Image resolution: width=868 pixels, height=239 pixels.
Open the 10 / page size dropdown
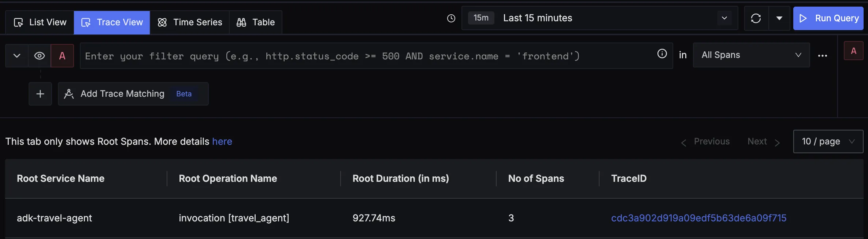coord(828,141)
